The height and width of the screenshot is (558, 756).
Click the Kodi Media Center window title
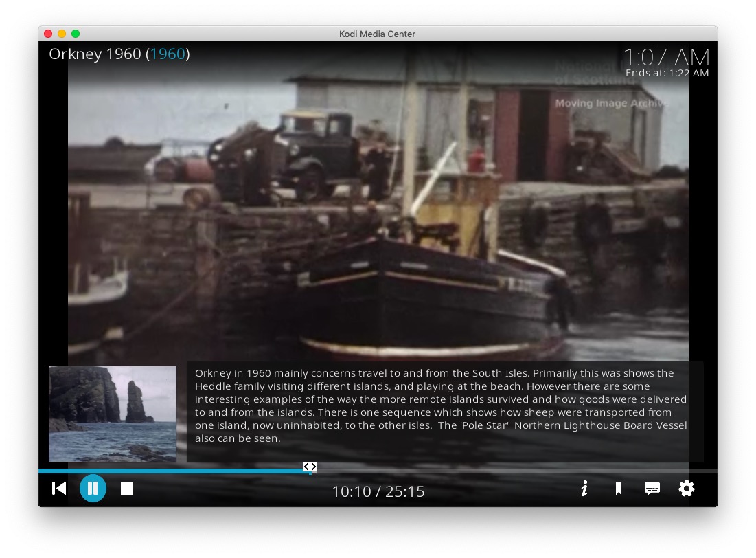point(377,34)
